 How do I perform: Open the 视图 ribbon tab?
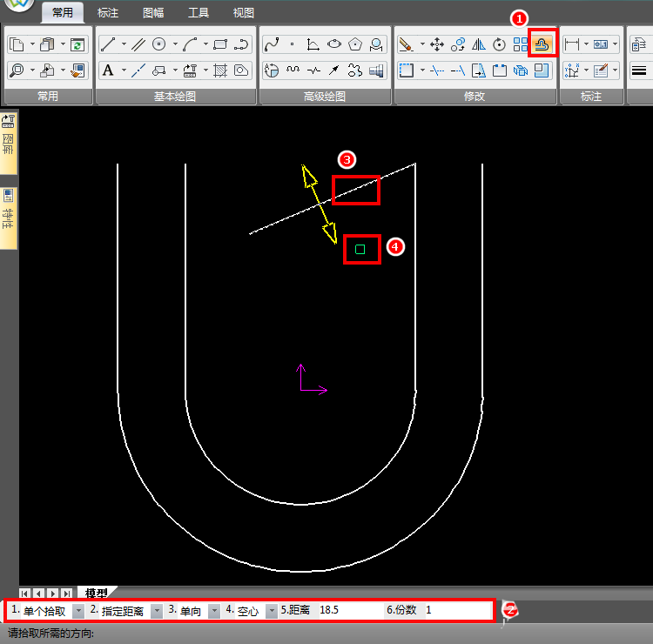[x=244, y=13]
